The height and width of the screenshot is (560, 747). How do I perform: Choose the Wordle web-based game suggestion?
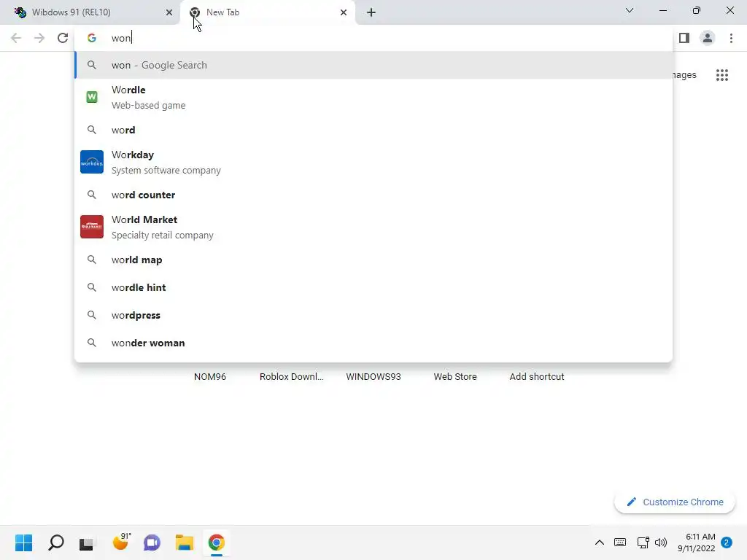coord(373,97)
